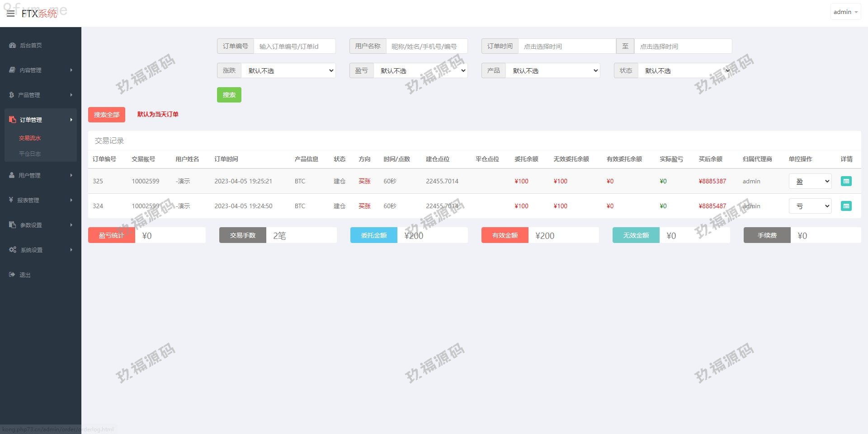Open details icon for order 325
868x434 pixels.
846,181
